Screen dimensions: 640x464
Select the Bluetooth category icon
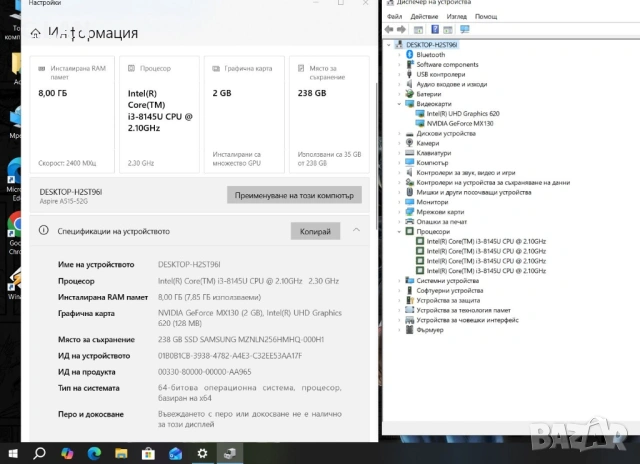pos(409,55)
